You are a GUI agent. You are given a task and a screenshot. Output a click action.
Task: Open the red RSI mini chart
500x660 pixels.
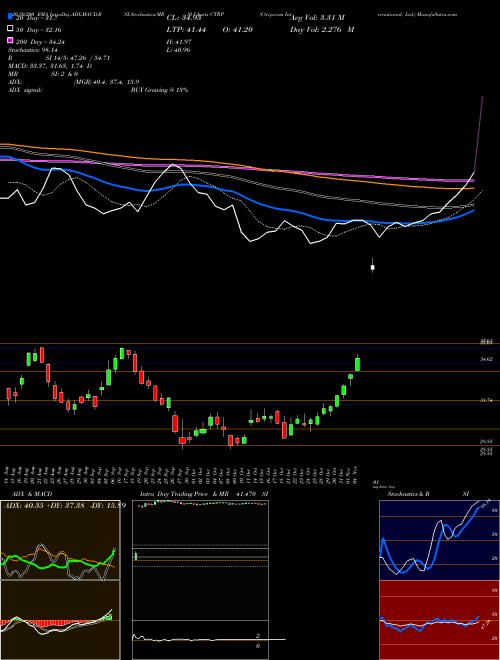pos(439,620)
